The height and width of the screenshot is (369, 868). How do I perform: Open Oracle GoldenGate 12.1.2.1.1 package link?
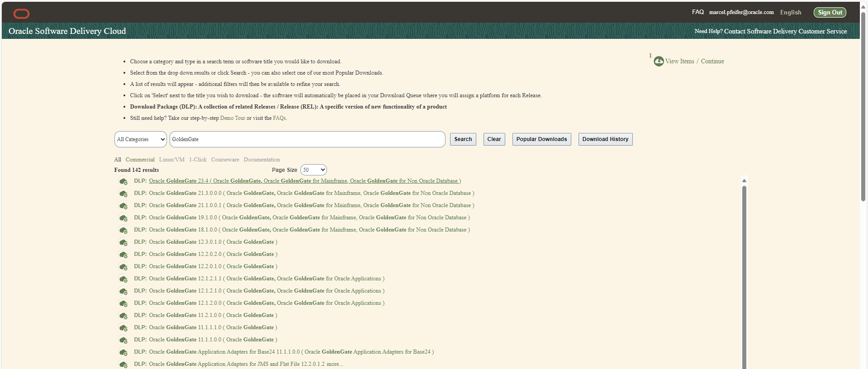click(x=267, y=279)
